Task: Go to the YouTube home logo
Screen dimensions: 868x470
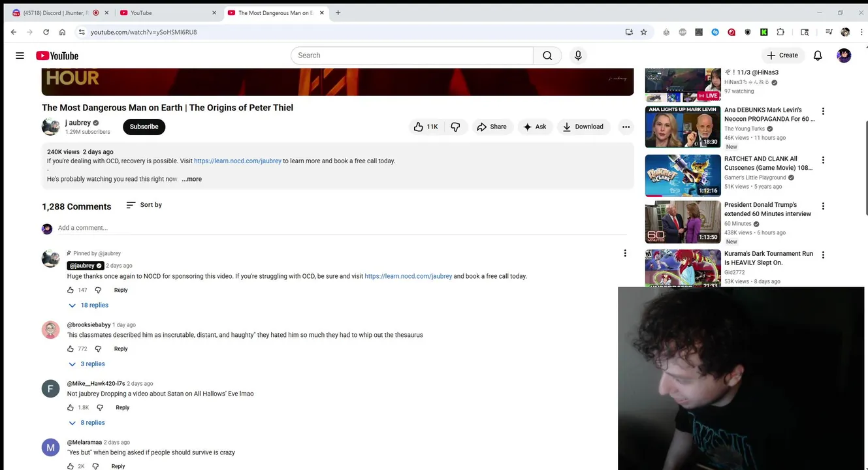Action: pos(57,55)
